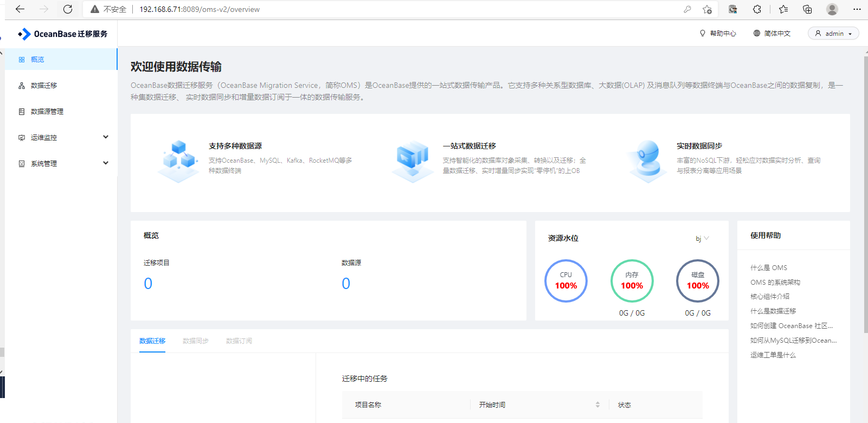This screenshot has height=423, width=868.
Task: Open 运维工单是什么 help link
Action: coord(773,355)
